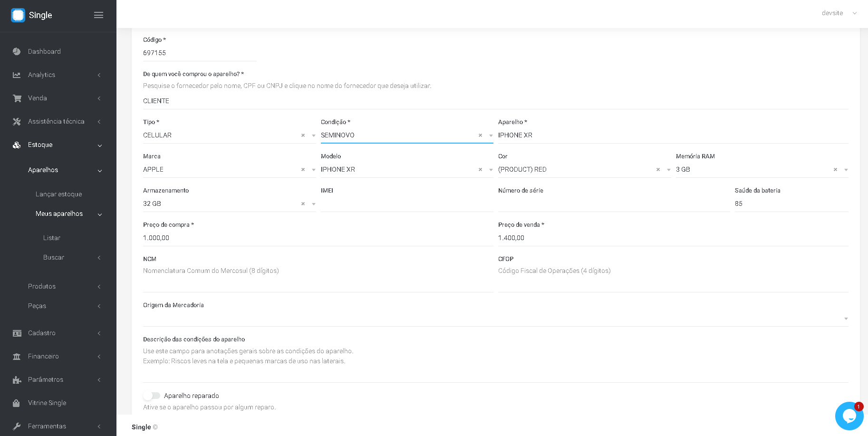Open the Tipo dropdown arrow
The height and width of the screenshot is (436, 868).
313,136
